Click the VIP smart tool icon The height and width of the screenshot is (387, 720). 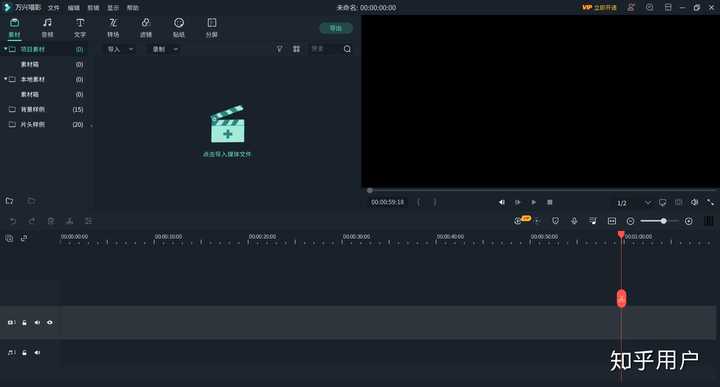pyautogui.click(x=521, y=220)
